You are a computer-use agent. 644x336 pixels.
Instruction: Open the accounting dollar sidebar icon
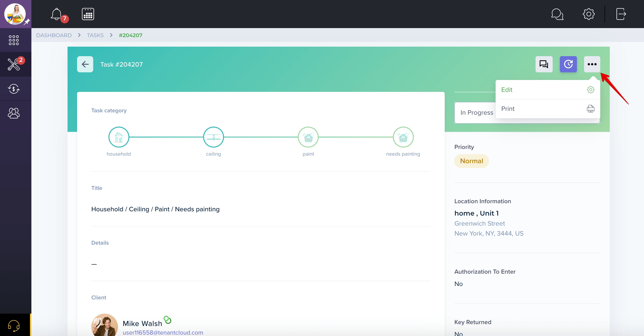click(14, 89)
